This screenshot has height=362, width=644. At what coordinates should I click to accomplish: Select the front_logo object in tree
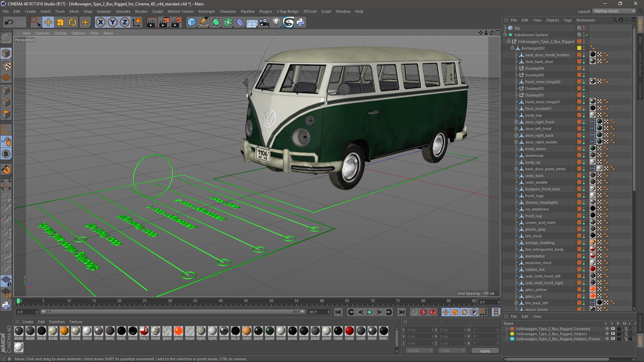tap(534, 196)
